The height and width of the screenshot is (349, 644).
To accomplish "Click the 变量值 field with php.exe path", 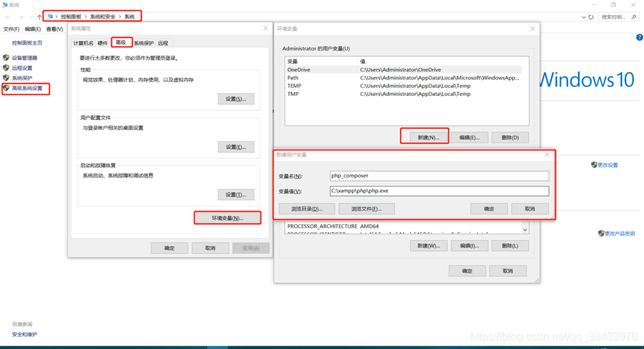I will point(439,191).
